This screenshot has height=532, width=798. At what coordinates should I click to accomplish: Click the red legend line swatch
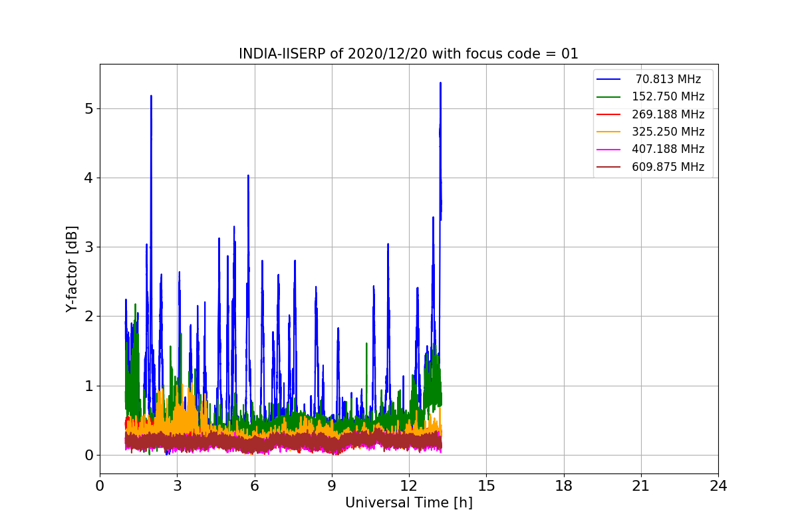609,114
